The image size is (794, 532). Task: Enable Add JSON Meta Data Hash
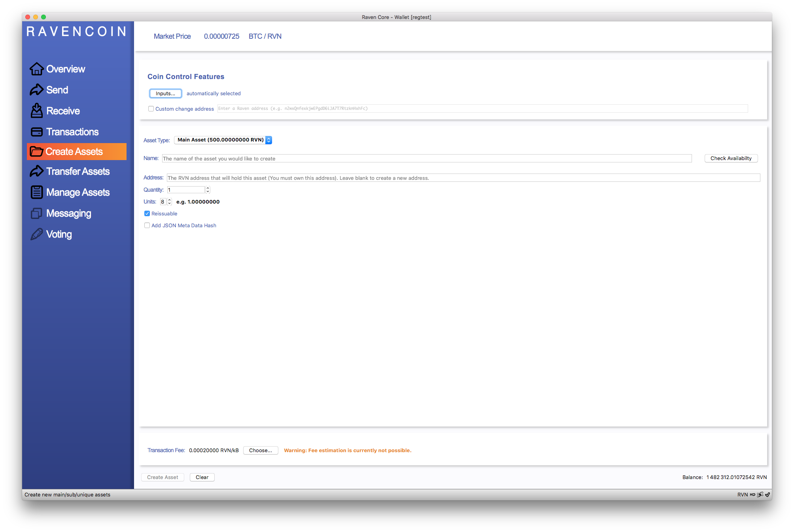point(147,225)
